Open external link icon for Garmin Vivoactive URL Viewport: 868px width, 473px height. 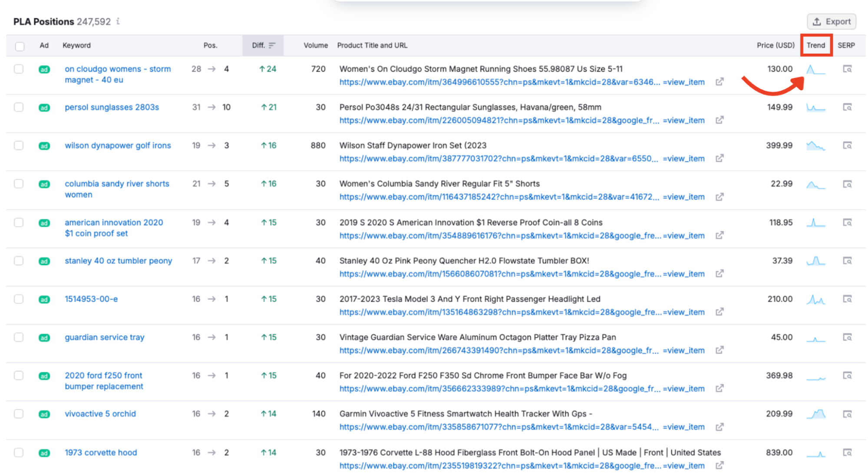(719, 427)
